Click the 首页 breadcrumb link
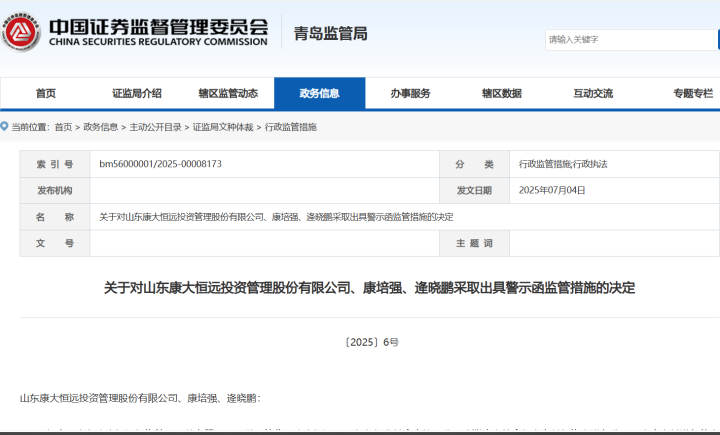This screenshot has width=720, height=435. pyautogui.click(x=63, y=127)
